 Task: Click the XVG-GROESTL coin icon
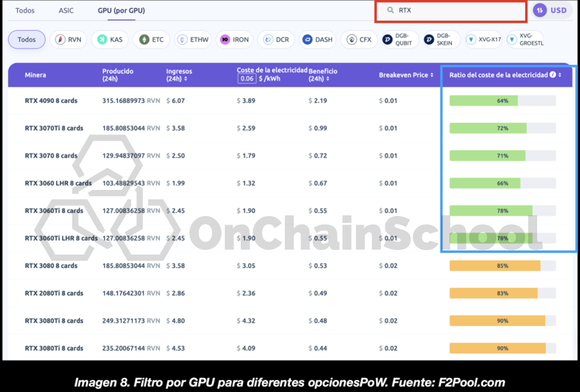(x=512, y=39)
